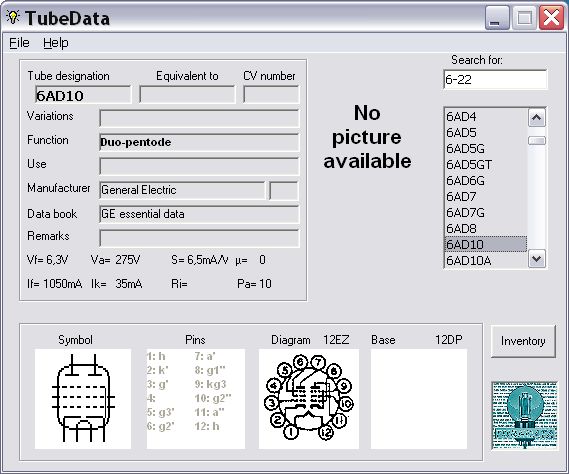Click the pins list panel
This screenshot has height=474, width=569.
coord(196,399)
